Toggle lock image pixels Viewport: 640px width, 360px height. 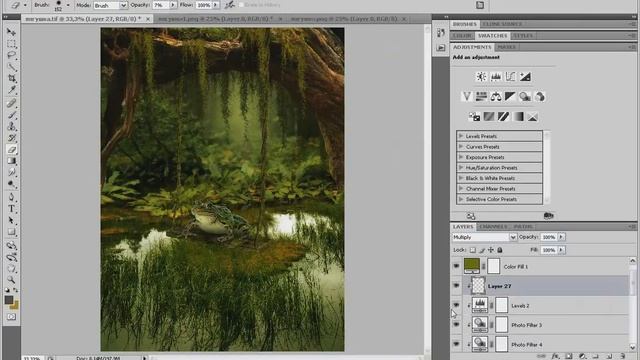coord(482,250)
